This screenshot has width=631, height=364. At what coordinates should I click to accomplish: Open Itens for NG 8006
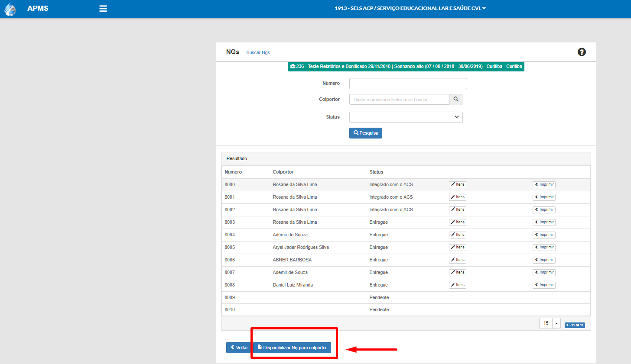(x=458, y=260)
